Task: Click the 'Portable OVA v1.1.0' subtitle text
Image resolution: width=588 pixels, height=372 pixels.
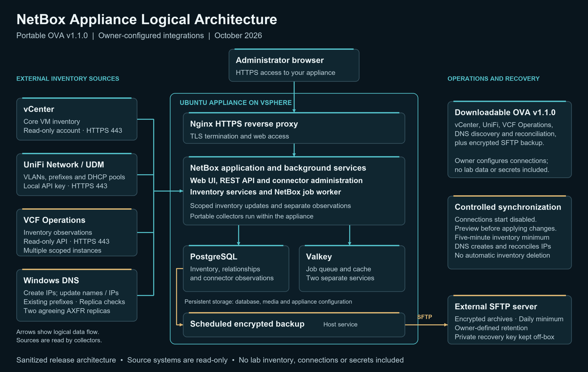Action: [52, 36]
